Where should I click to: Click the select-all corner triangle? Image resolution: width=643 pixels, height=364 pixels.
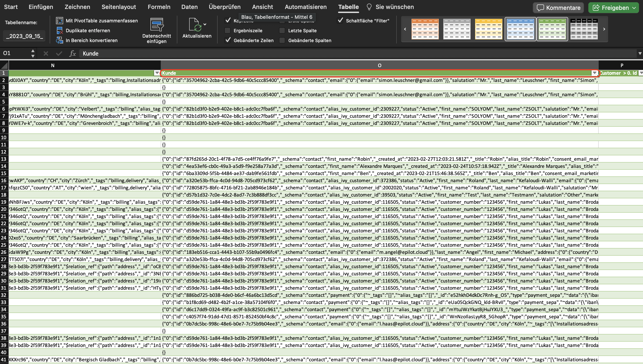point(4,66)
